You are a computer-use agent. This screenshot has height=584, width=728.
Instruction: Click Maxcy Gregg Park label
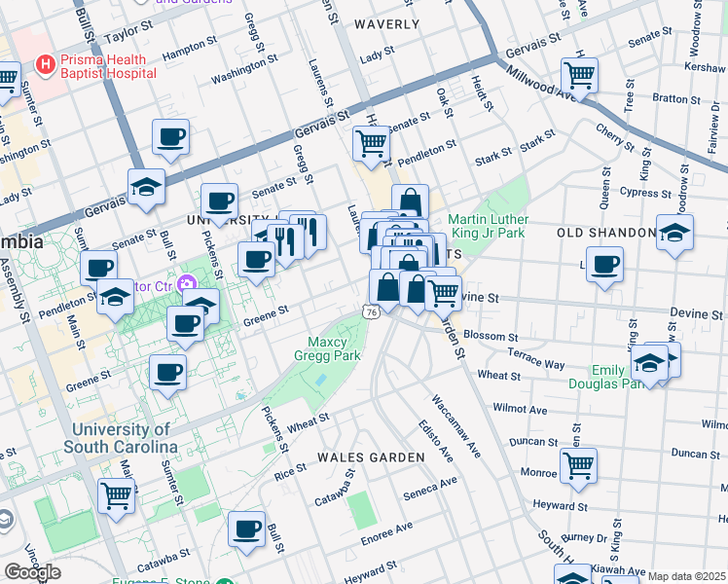(327, 348)
